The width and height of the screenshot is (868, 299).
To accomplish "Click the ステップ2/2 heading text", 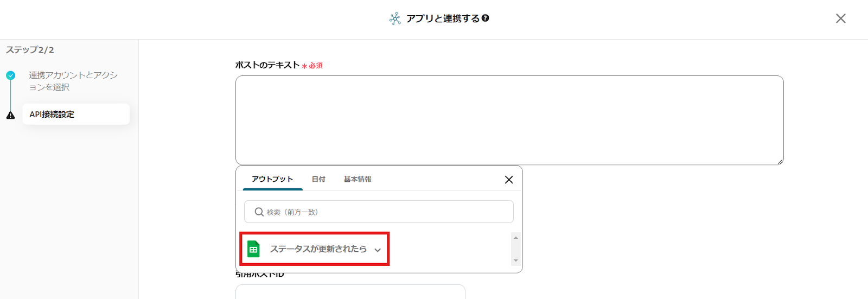I will [x=30, y=50].
